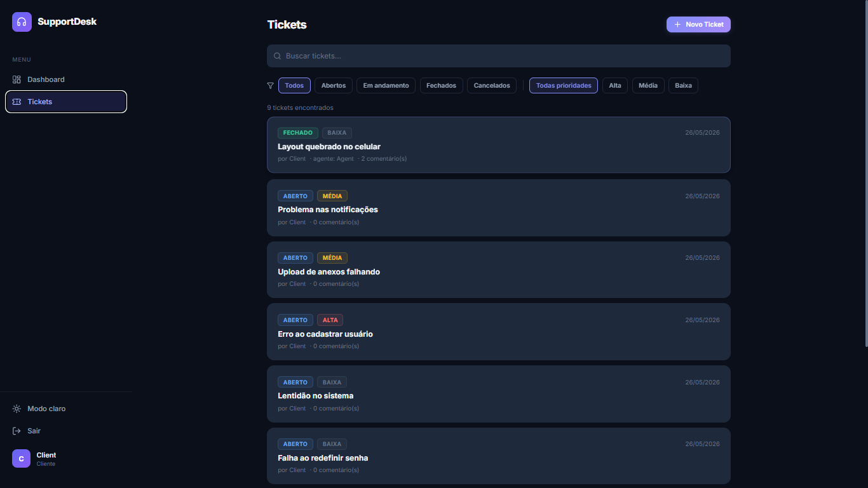Select the Abertos status filter
Screen dimensions: 868x488
pos(334,85)
